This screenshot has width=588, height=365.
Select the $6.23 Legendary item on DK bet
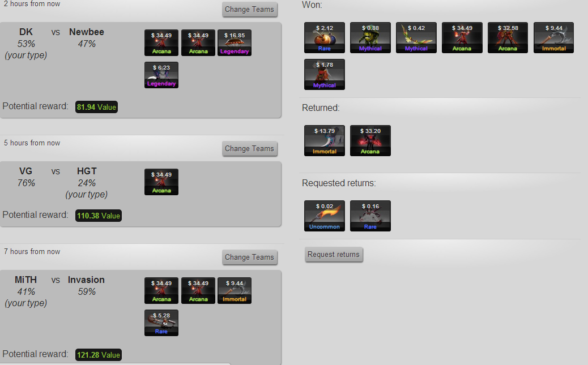[x=161, y=75]
